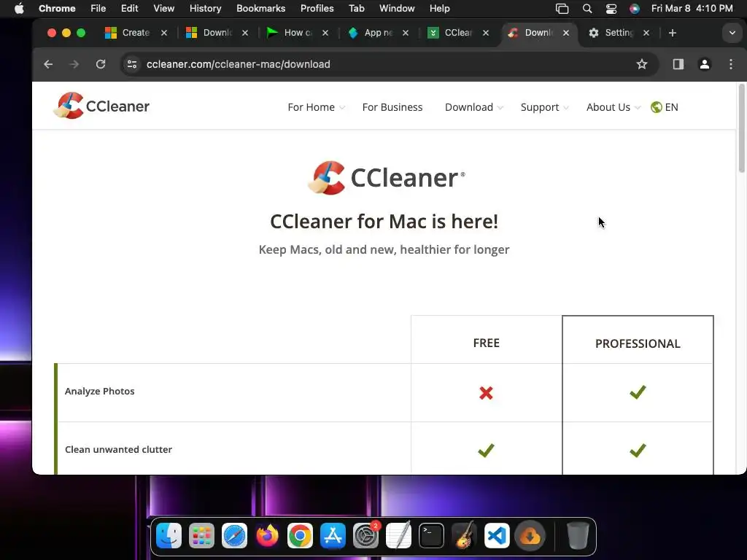This screenshot has width=747, height=560.
Task: Click the Clean unwanted clutter row label
Action: 118,449
